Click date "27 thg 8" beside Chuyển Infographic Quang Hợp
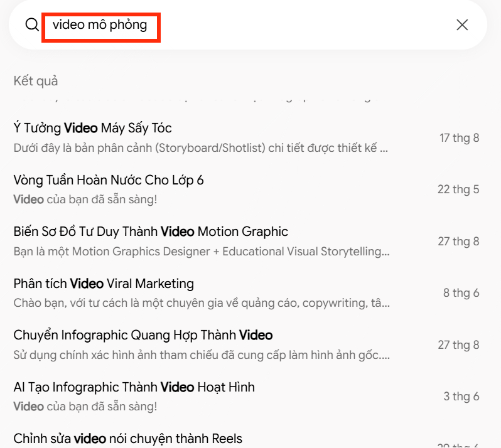Screen dimensions: 501x448 (x=458, y=345)
